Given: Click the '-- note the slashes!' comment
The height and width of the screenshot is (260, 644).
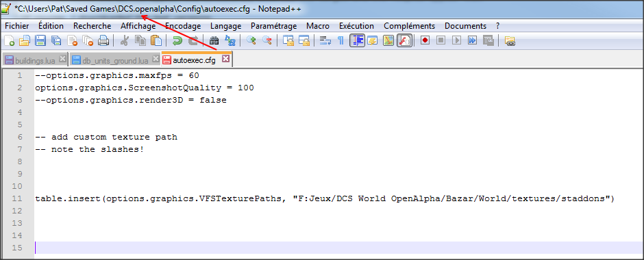Looking at the screenshot, I should pos(90,149).
